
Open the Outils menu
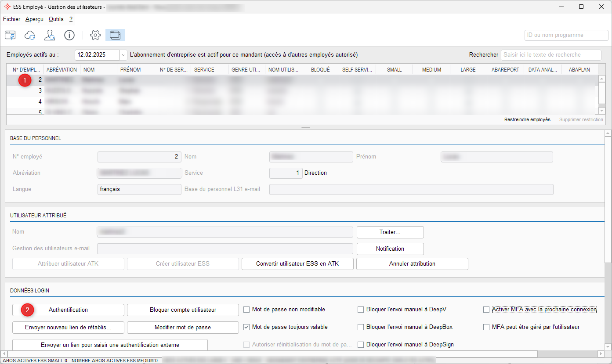(x=56, y=19)
